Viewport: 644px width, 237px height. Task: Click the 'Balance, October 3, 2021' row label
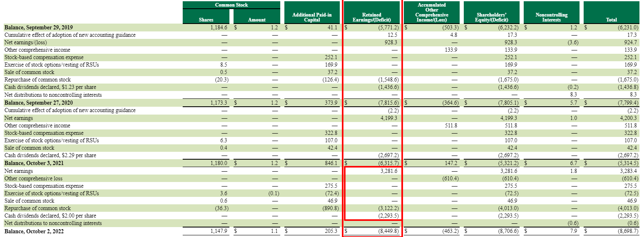tap(34, 163)
